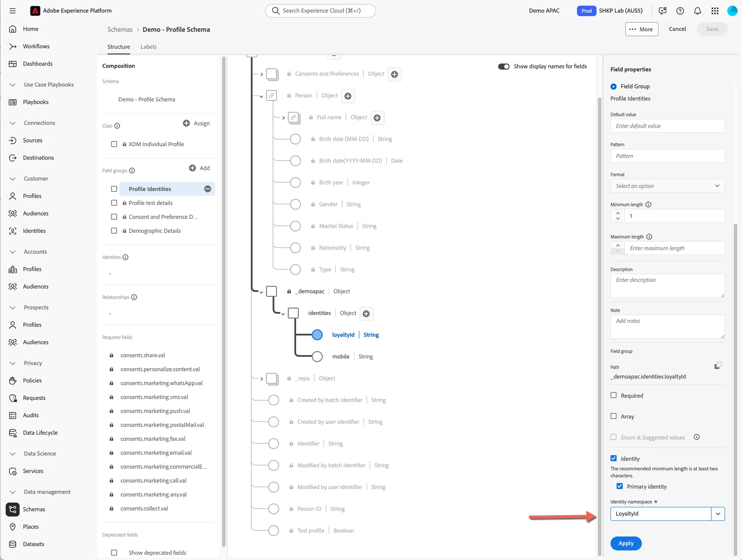Open Datasets from the sidebar
The image size is (742, 560).
[34, 544]
